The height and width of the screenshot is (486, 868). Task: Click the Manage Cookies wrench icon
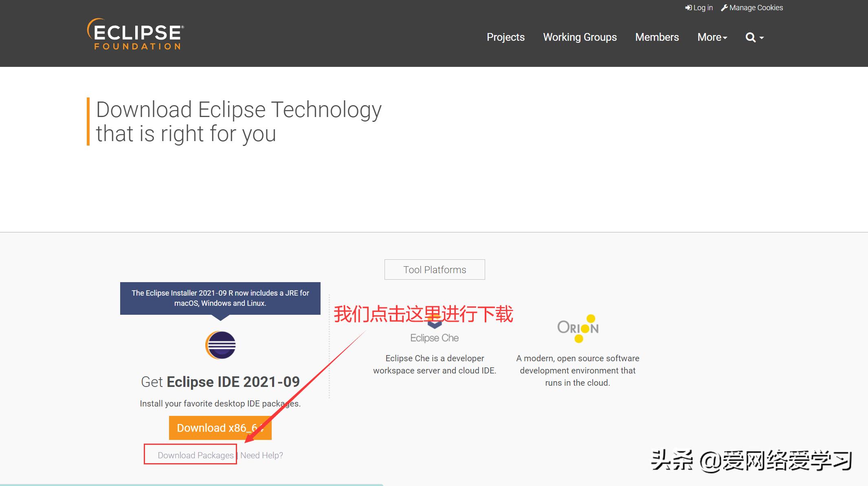pyautogui.click(x=725, y=7)
